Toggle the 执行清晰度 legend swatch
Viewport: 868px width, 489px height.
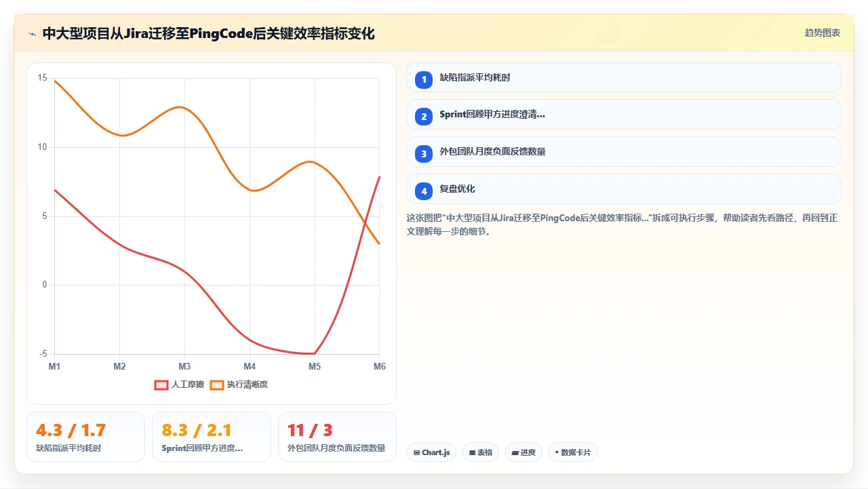pyautogui.click(x=217, y=385)
